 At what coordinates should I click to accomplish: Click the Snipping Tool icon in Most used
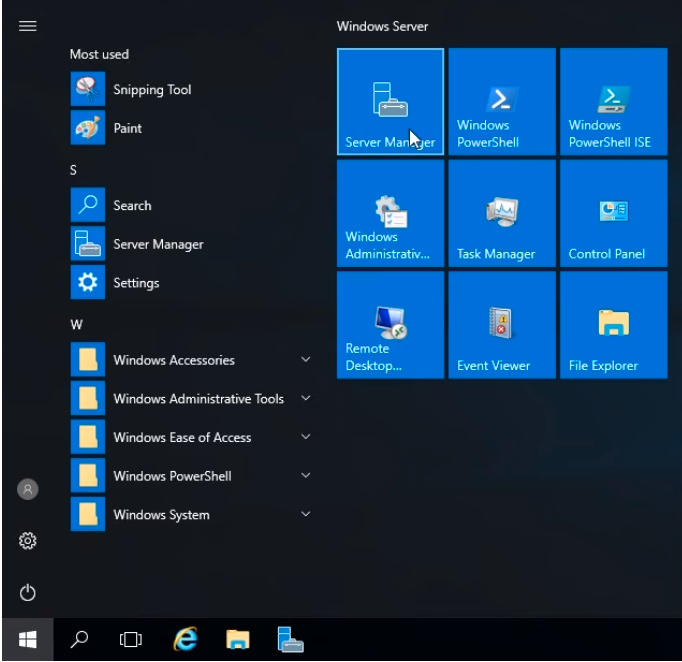88,89
